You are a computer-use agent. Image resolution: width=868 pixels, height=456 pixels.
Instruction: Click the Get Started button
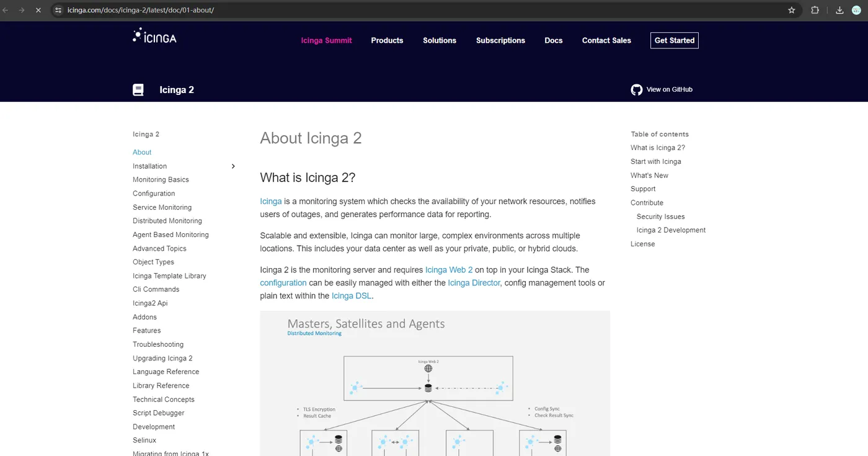[x=675, y=40]
